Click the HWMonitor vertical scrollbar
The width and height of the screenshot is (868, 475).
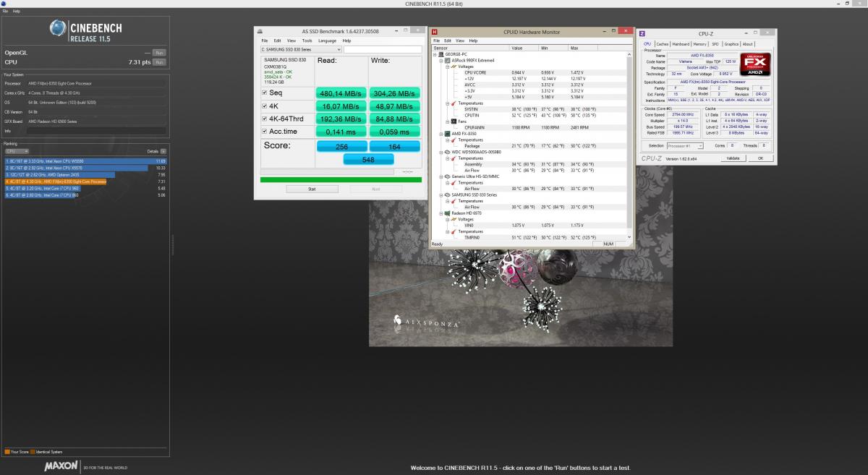pyautogui.click(x=631, y=145)
